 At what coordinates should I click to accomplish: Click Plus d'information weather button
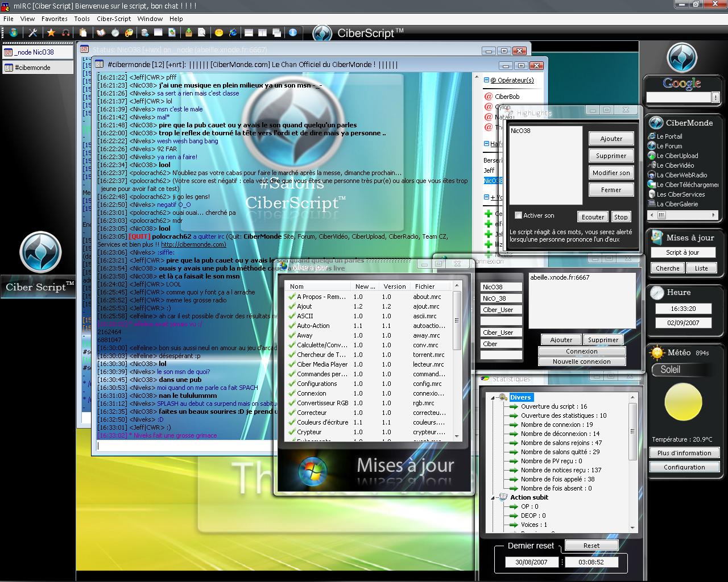(684, 453)
